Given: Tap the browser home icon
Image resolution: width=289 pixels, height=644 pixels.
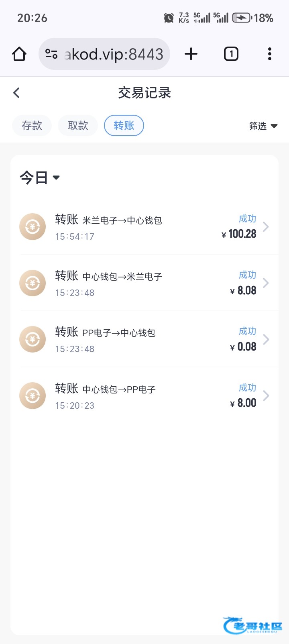Looking at the screenshot, I should (19, 54).
